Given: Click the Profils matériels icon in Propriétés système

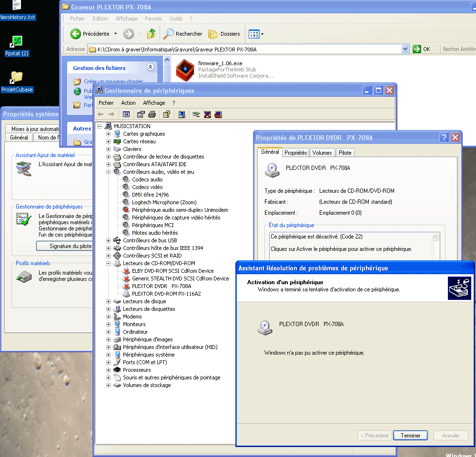Looking at the screenshot, I should click(24, 276).
